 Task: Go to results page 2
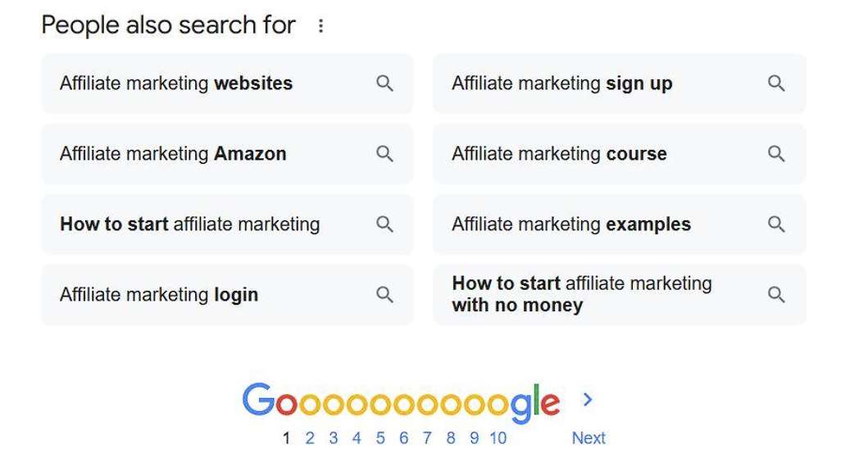[x=310, y=438]
